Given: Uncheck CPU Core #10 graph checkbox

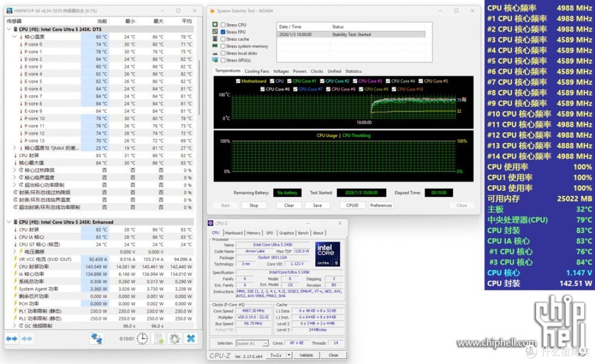Looking at the screenshot, I should (x=394, y=89).
